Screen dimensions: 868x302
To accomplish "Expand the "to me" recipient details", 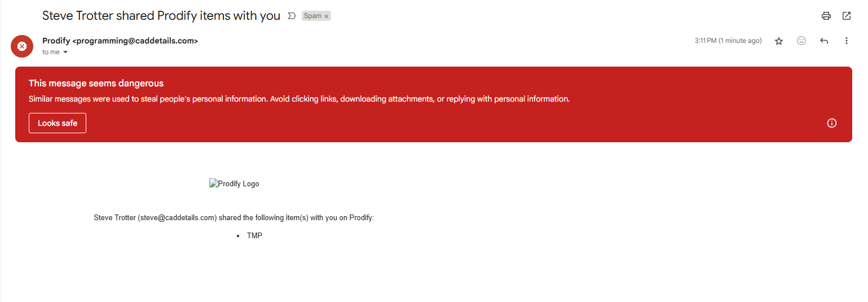I will click(65, 52).
